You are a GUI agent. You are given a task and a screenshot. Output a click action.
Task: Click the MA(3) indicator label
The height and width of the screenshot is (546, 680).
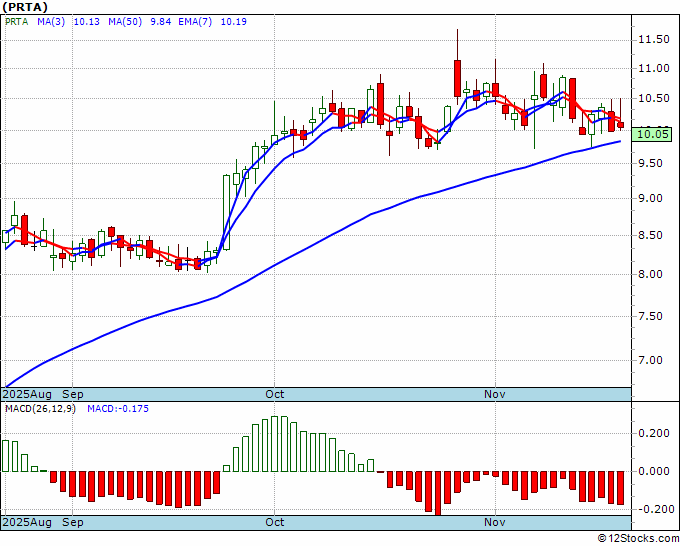(51, 22)
